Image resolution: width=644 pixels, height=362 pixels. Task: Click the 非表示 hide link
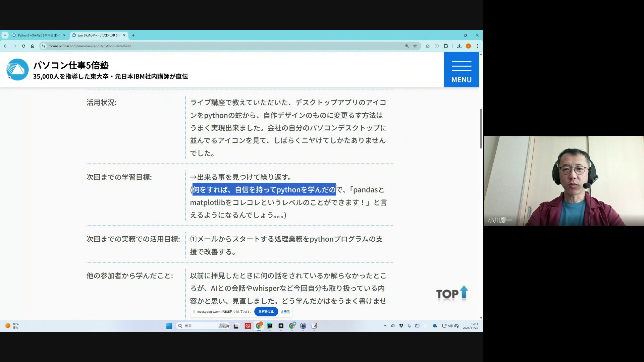[285, 312]
